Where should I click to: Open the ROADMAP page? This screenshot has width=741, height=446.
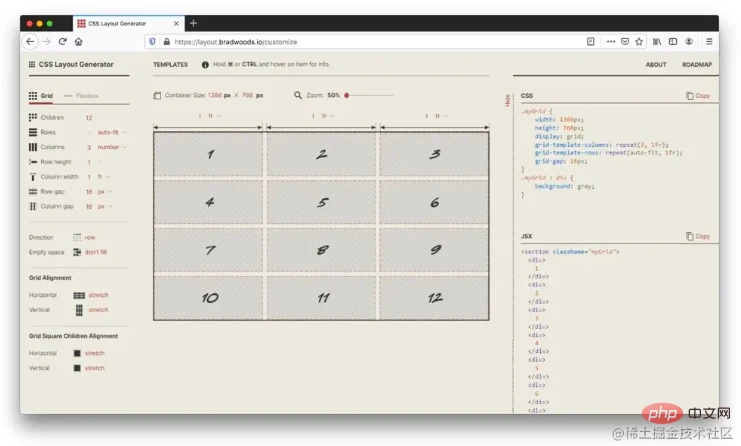point(697,65)
